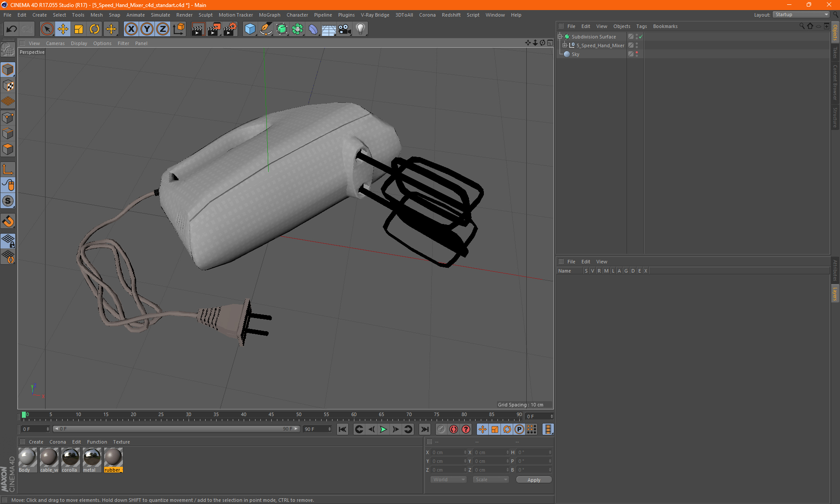The width and height of the screenshot is (840, 504).
Task: Add a Light object
Action: 360,29
